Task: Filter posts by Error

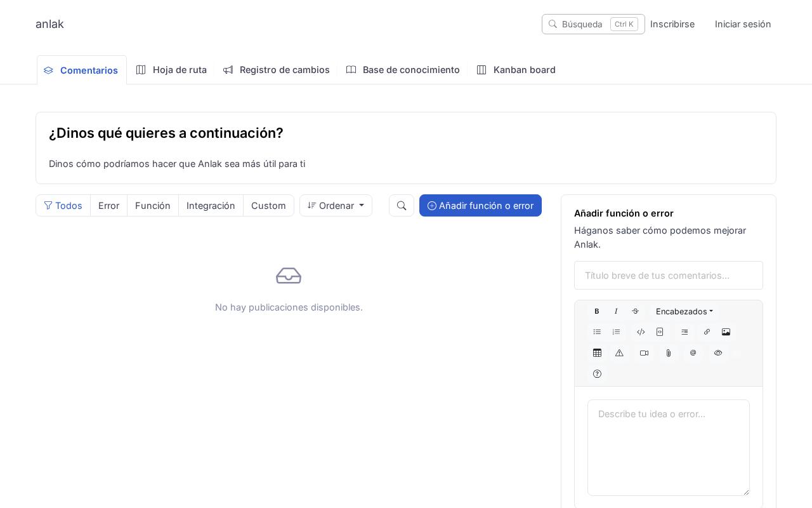Action: point(108,205)
